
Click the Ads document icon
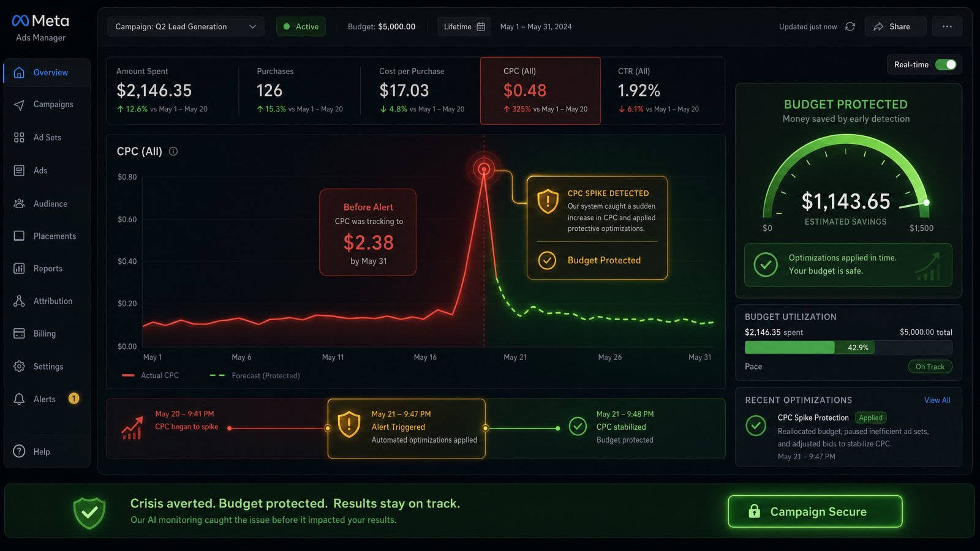point(19,170)
